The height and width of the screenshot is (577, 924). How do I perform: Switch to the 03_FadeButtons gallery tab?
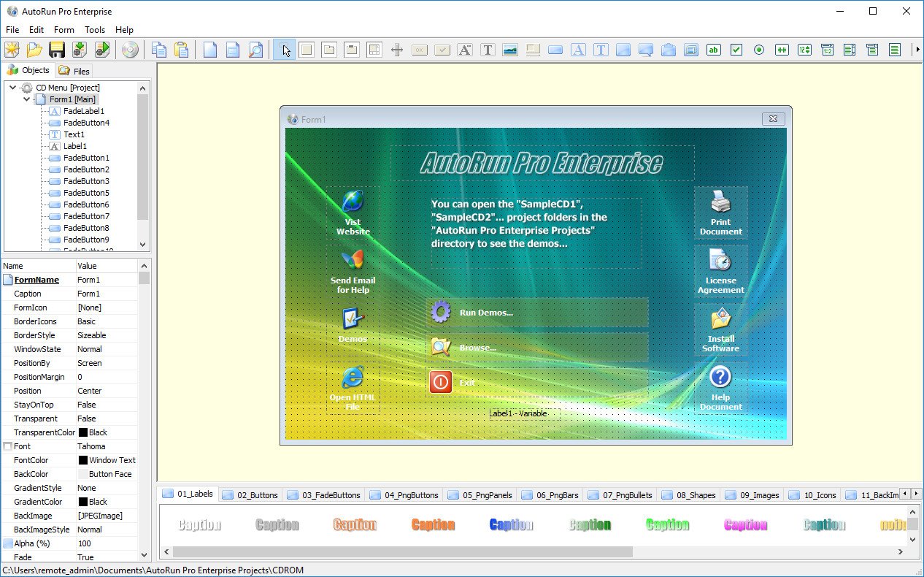coord(324,495)
